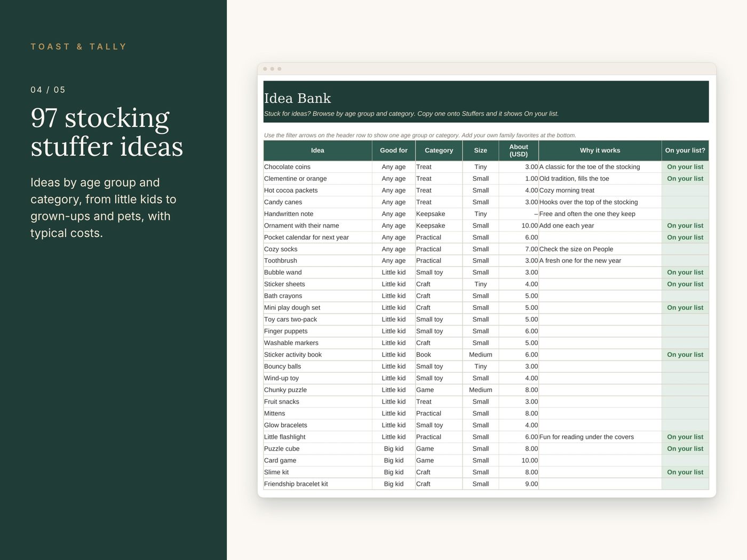Select the Mini play dough set cell
The height and width of the screenshot is (560, 747).
click(317, 308)
